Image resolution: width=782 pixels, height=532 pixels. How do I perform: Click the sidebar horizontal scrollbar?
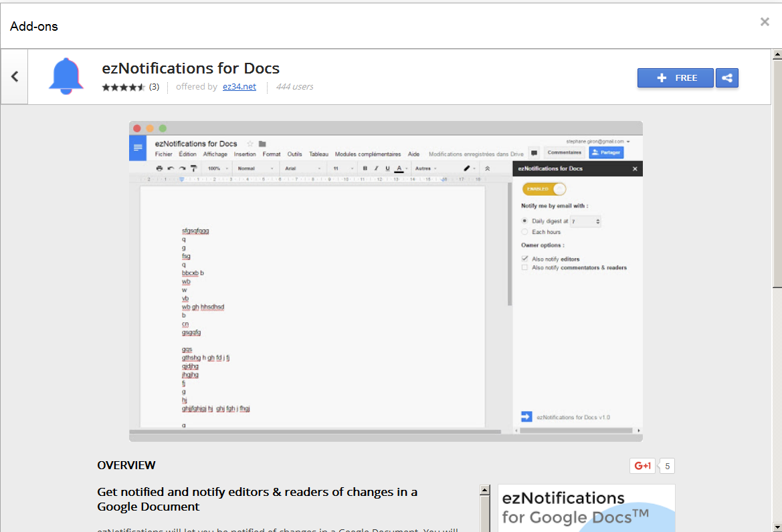(x=576, y=430)
